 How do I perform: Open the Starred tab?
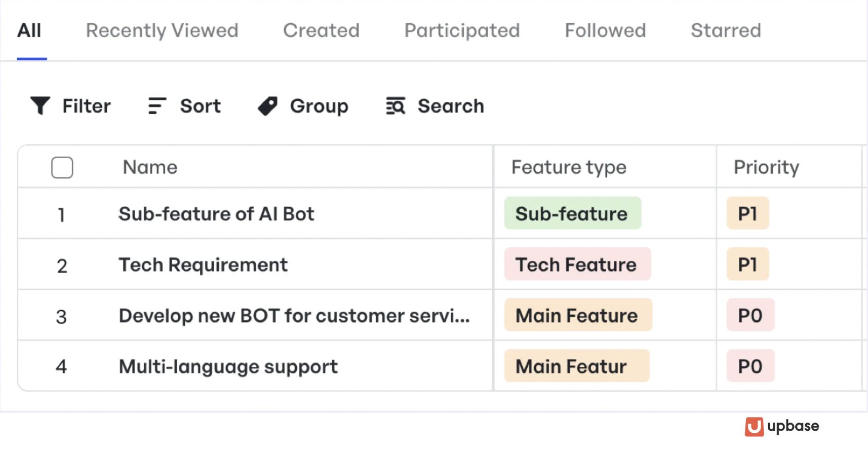tap(726, 30)
